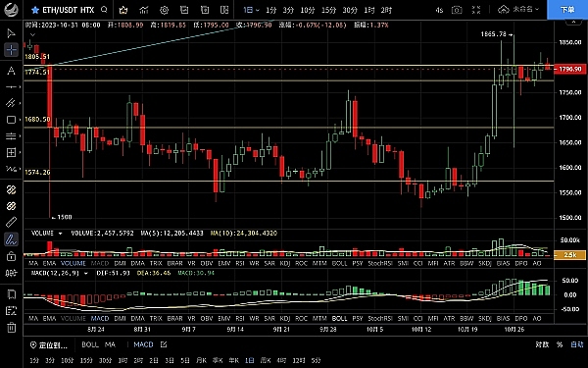Select the ruler measurement tool
Screen dimensions: 588x368
(11, 222)
